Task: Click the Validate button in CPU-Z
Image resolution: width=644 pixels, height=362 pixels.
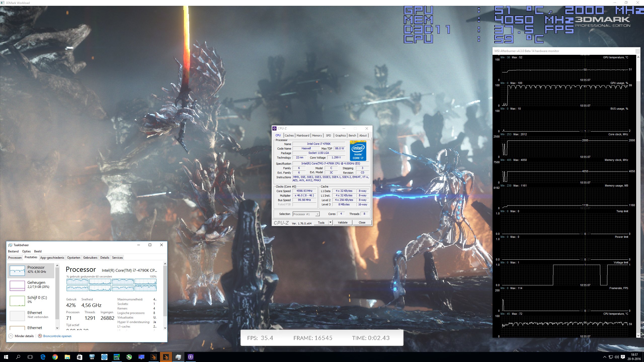Action: pos(342,222)
